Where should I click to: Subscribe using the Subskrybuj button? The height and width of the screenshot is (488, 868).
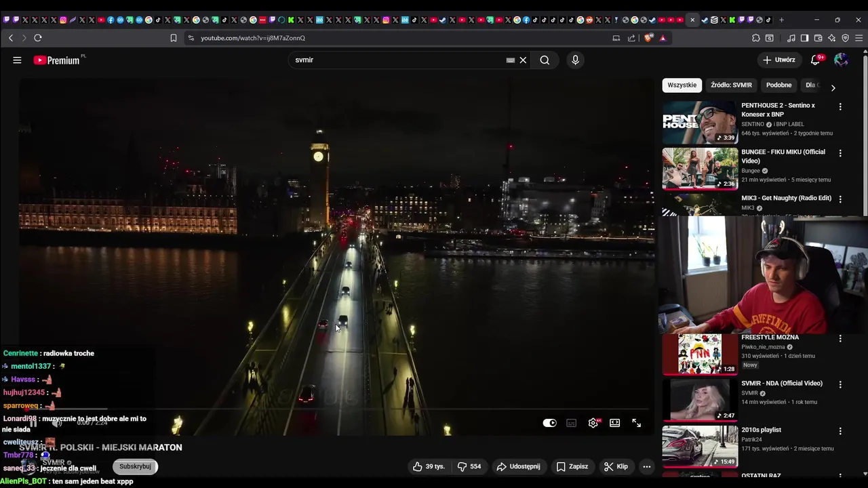(135, 466)
